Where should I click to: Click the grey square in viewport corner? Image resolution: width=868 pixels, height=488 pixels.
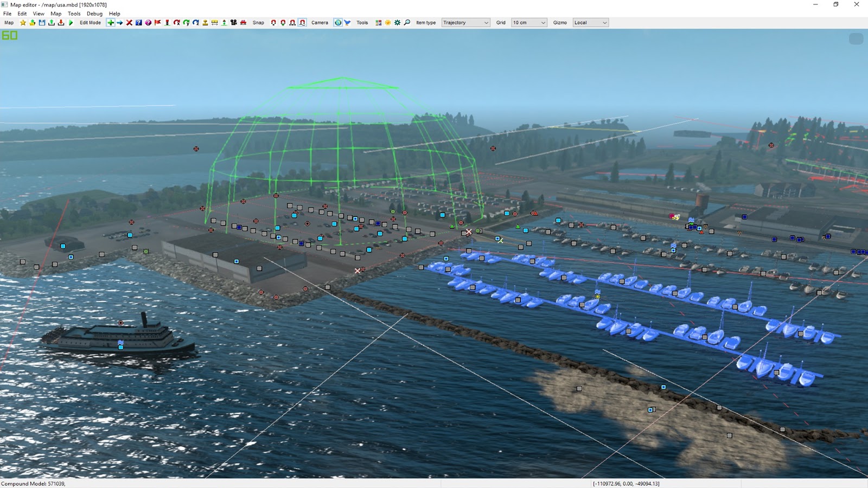(x=856, y=39)
